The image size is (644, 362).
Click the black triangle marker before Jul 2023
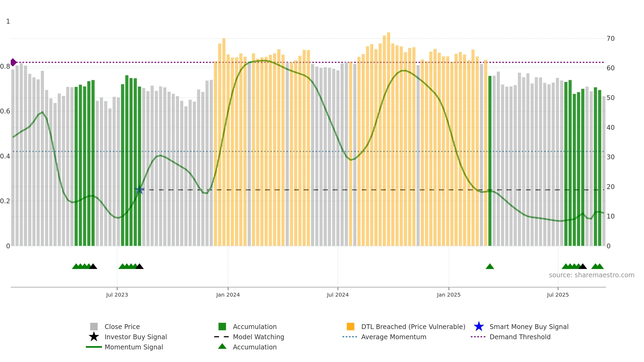coord(93,266)
